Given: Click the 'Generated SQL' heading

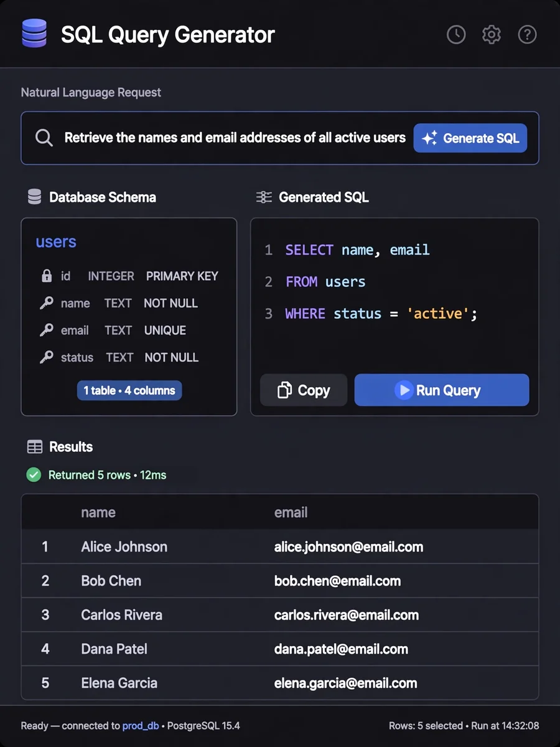Looking at the screenshot, I should [x=324, y=197].
